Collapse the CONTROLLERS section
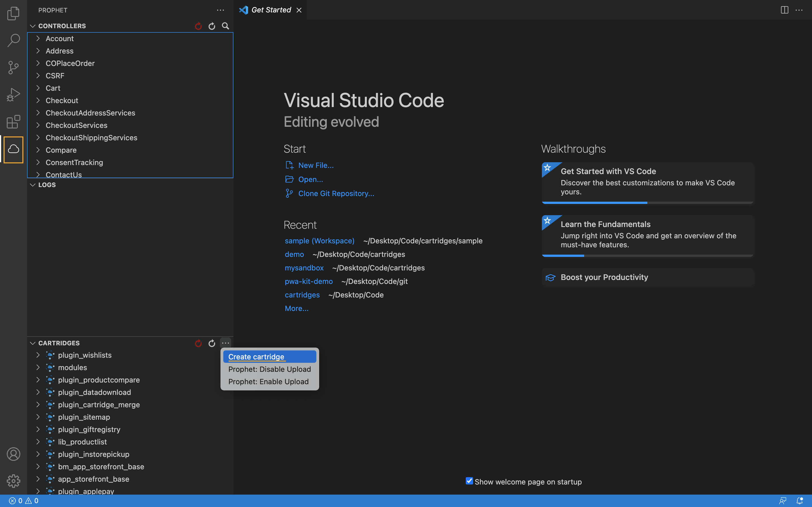812x507 pixels. click(32, 26)
